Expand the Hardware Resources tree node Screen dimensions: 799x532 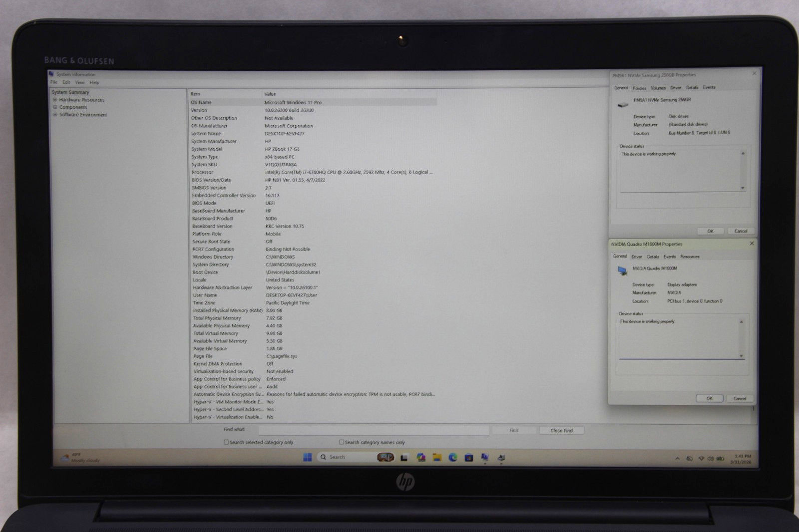coord(55,100)
